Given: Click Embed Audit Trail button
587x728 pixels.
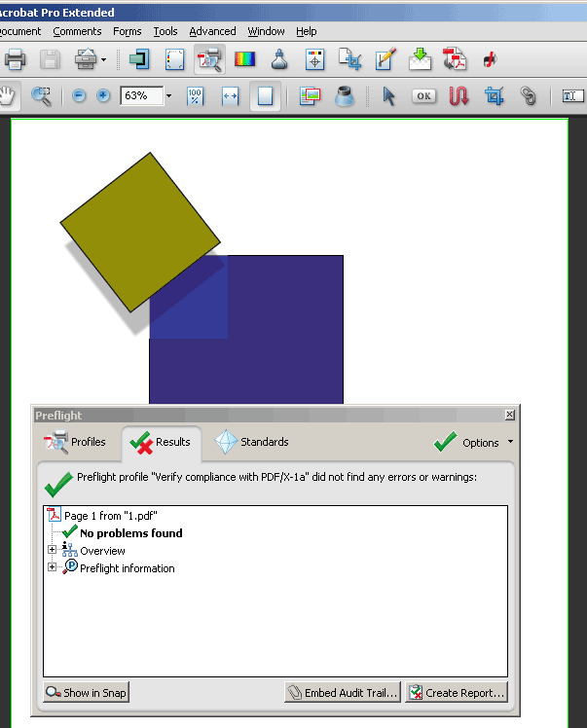Looking at the screenshot, I should click(343, 692).
